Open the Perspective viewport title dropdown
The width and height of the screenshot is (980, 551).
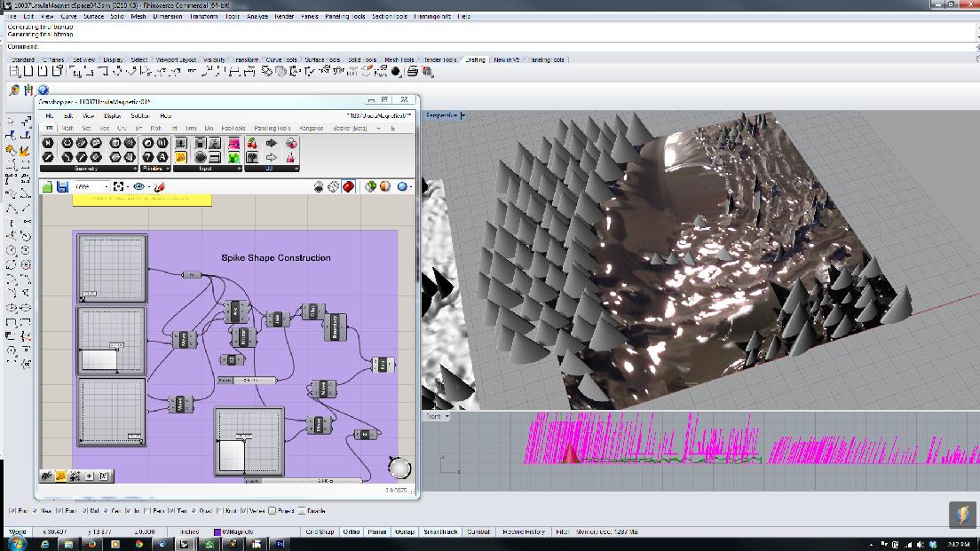(463, 115)
